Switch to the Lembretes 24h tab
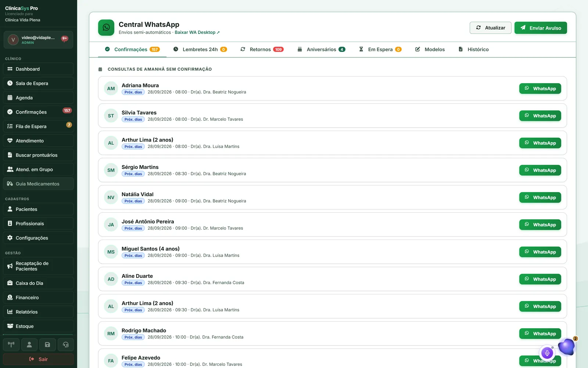This screenshot has height=368, width=588. [x=200, y=49]
